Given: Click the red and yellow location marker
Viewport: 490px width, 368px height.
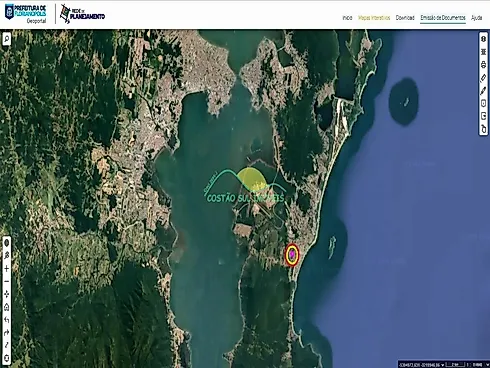Looking at the screenshot, I should click(292, 255).
